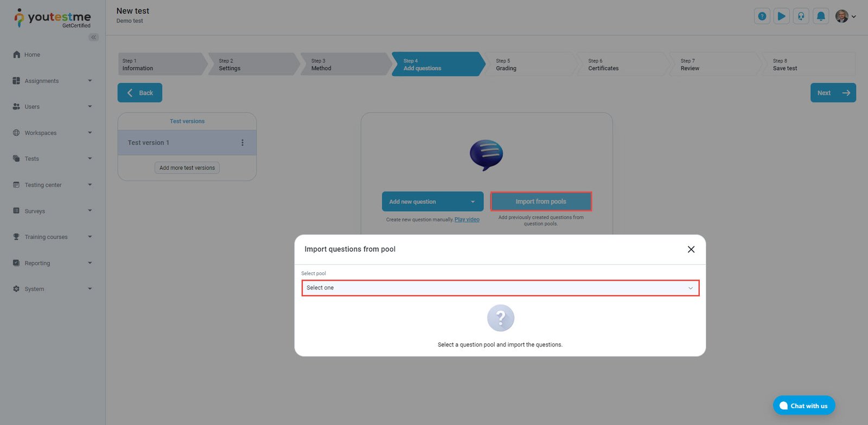Image resolution: width=868 pixels, height=425 pixels.
Task: Click the Assignments sidebar icon
Action: [16, 81]
